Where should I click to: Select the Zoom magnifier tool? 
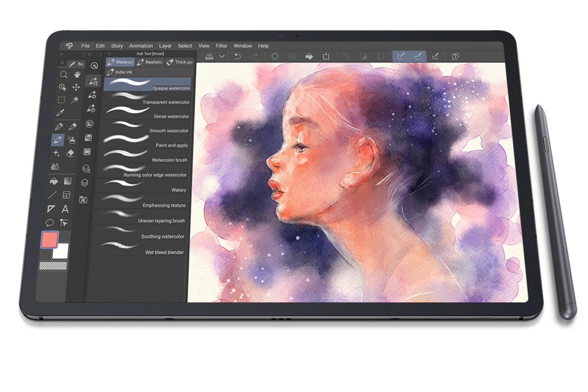(63, 74)
